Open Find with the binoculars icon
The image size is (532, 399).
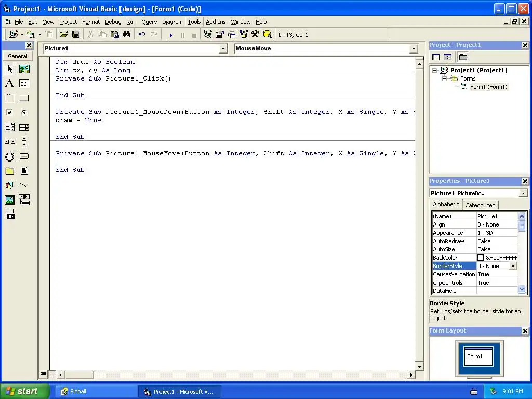point(127,35)
